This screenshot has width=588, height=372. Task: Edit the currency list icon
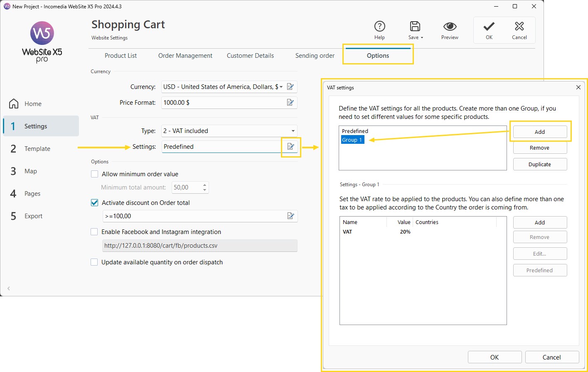(x=290, y=87)
